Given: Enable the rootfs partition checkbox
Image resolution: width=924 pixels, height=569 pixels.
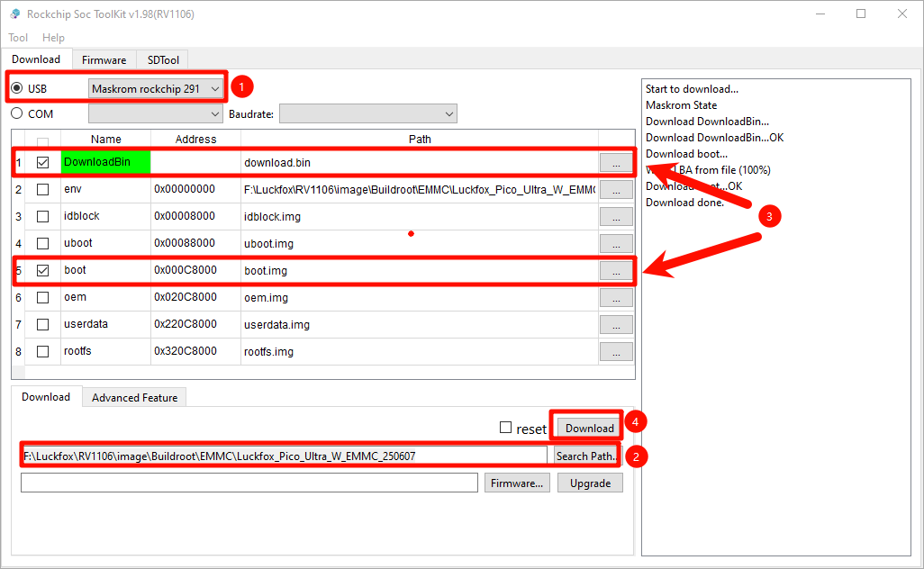Looking at the screenshot, I should [42, 352].
